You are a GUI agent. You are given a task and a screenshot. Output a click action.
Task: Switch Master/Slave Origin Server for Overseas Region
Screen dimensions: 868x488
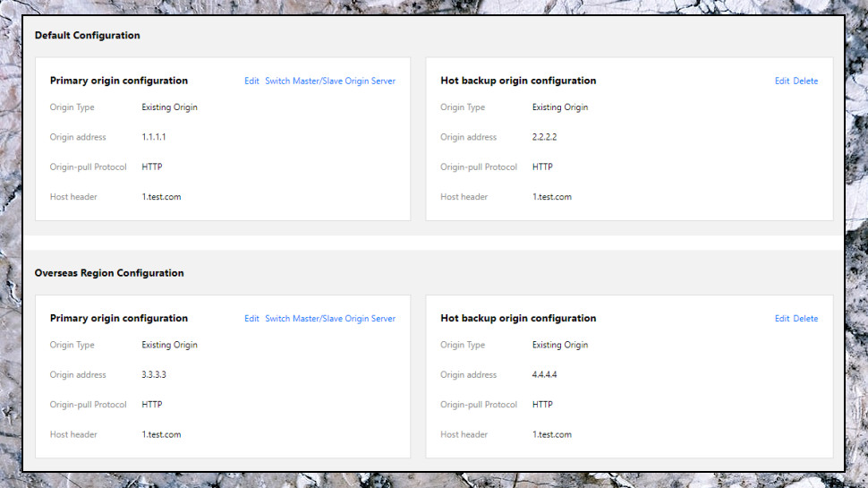click(330, 319)
